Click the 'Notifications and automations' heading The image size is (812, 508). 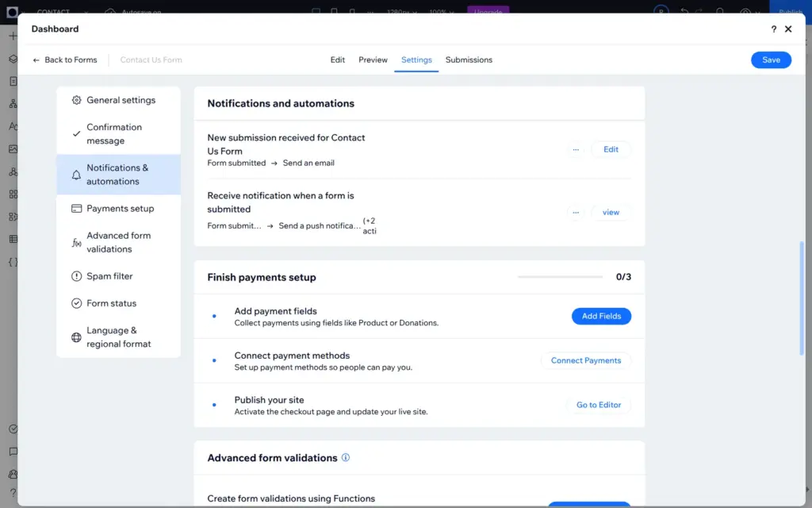[281, 104]
